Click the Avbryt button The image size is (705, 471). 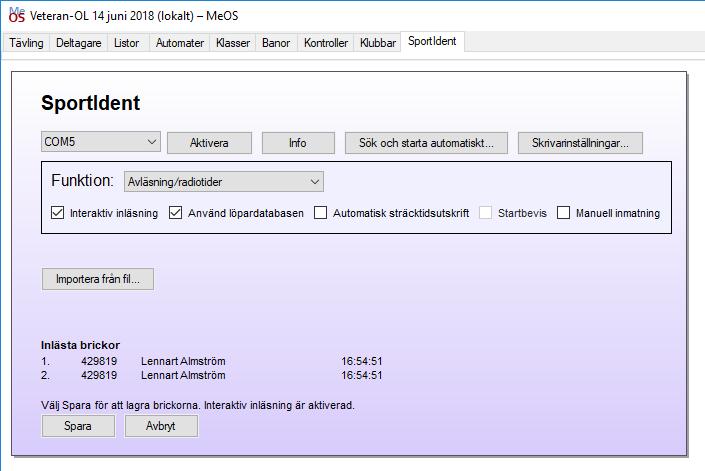pos(161,426)
